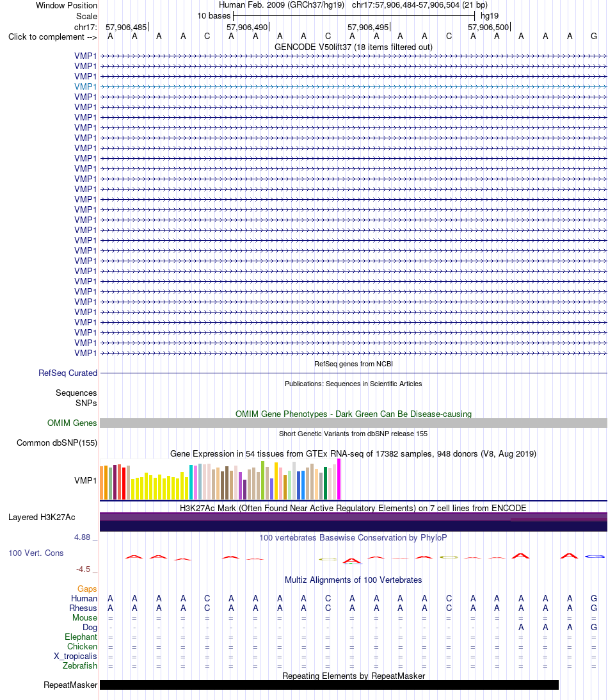Select the 'X_tropicalis' alignment row label
Viewport: 608px width, 700px height.
pyautogui.click(x=76, y=656)
